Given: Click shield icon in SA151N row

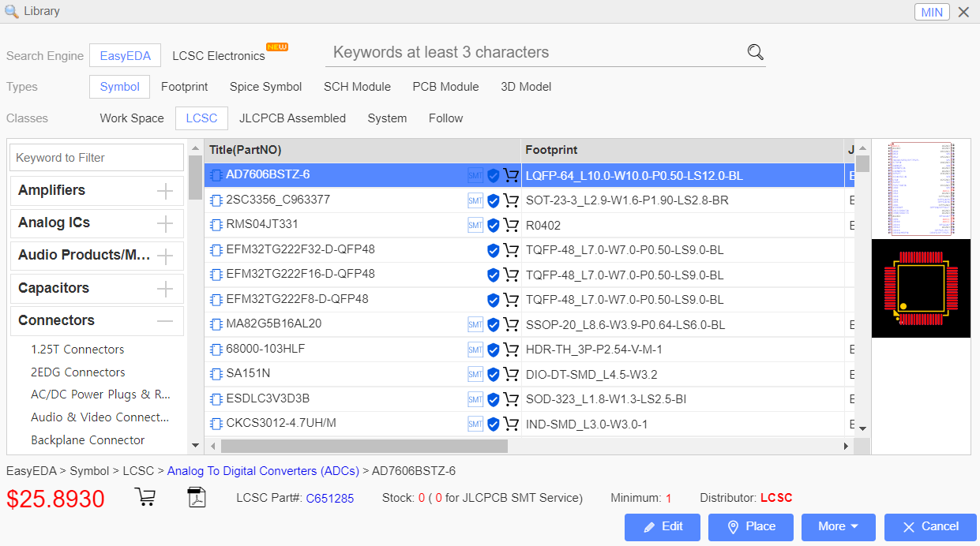Looking at the screenshot, I should pyautogui.click(x=494, y=374).
